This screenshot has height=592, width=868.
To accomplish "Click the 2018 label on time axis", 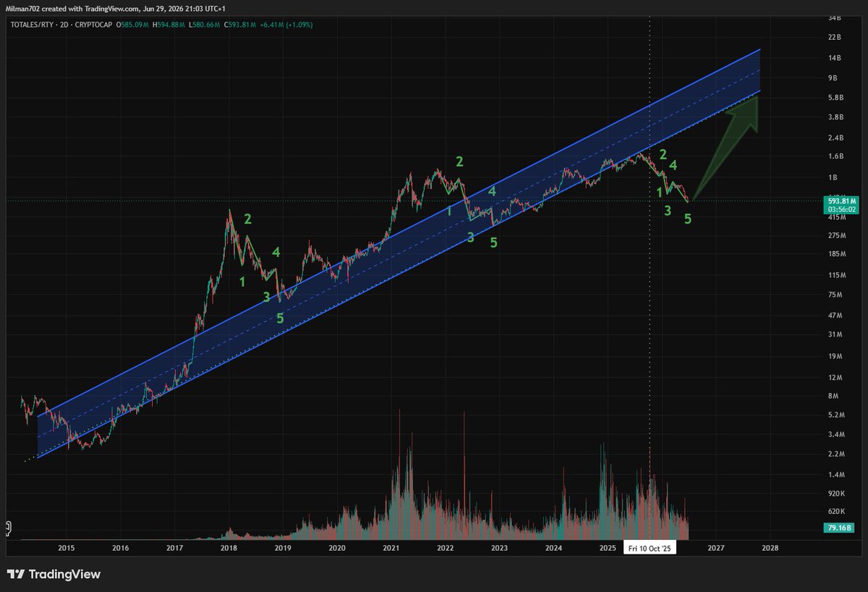I will [229, 548].
